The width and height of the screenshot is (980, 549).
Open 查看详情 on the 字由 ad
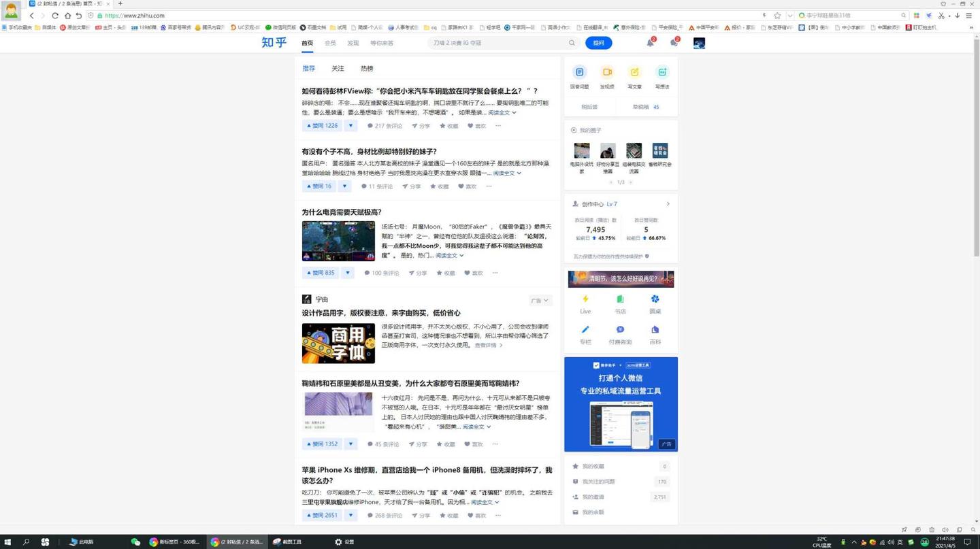[x=489, y=346]
